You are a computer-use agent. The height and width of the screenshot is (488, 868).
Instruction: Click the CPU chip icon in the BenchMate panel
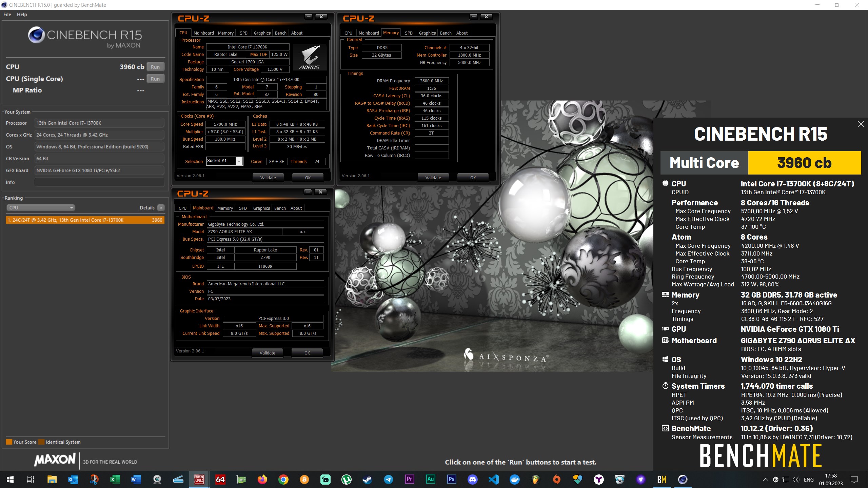pos(665,183)
